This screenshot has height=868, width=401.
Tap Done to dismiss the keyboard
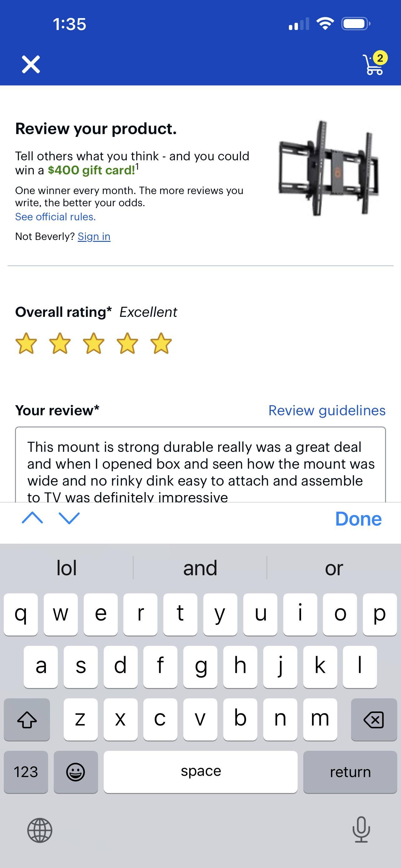[x=358, y=519]
